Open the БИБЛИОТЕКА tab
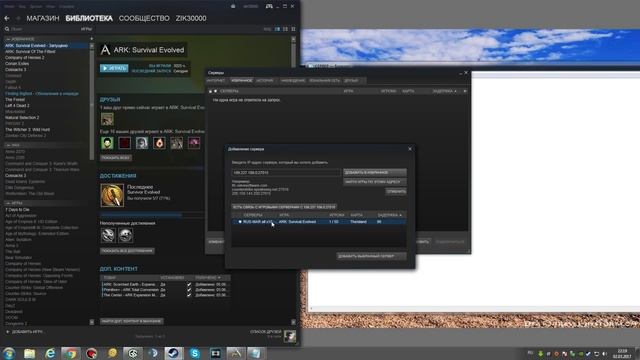Viewport: 640px width, 360px height. (89, 18)
